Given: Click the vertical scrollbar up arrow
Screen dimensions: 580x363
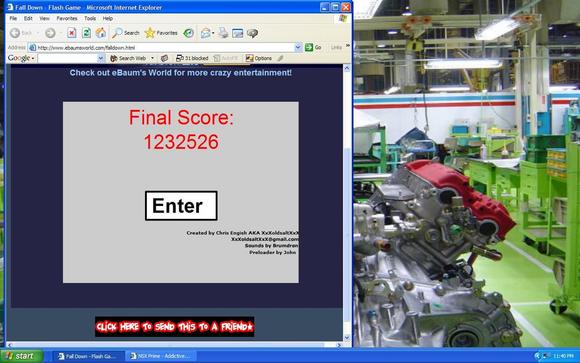Looking at the screenshot, I should [347, 68].
